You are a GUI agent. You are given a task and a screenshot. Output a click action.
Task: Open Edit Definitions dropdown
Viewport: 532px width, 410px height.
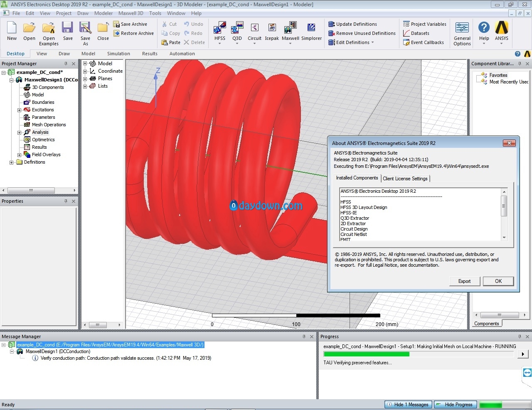351,42
